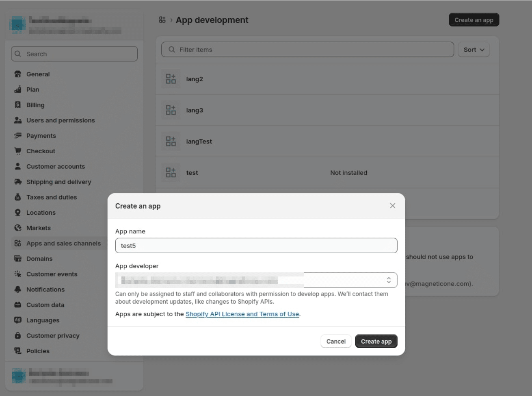Click the store avatar at sidebar top
The width and height of the screenshot is (532, 396).
(x=18, y=25)
